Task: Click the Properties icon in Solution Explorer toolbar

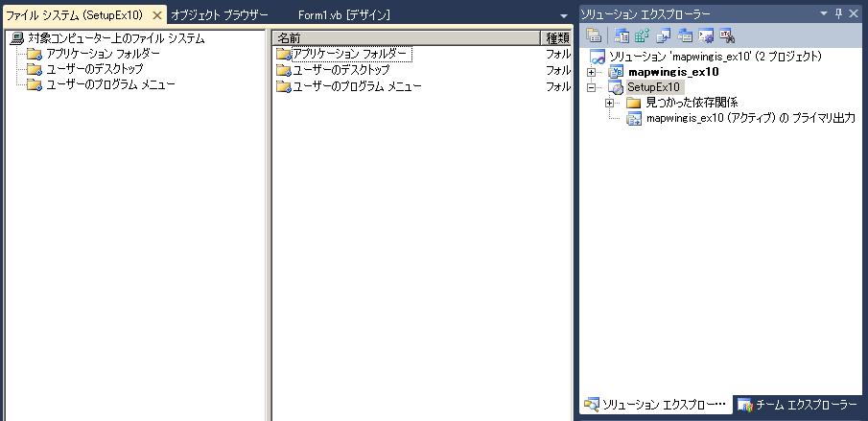Action: point(594,36)
